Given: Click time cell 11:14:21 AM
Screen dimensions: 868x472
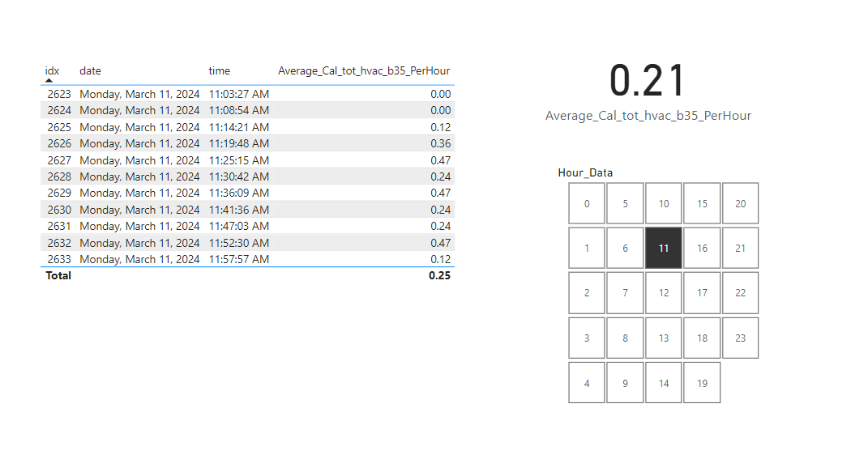Looking at the screenshot, I should 238,127.
